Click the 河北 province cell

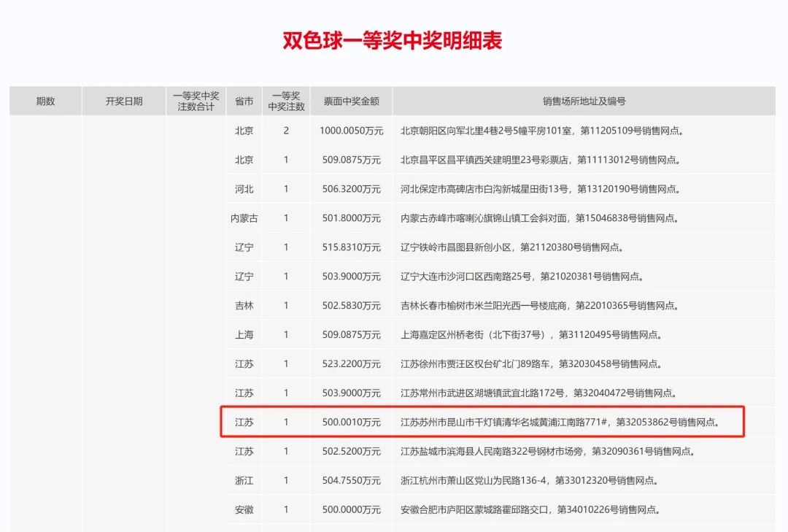tap(244, 189)
